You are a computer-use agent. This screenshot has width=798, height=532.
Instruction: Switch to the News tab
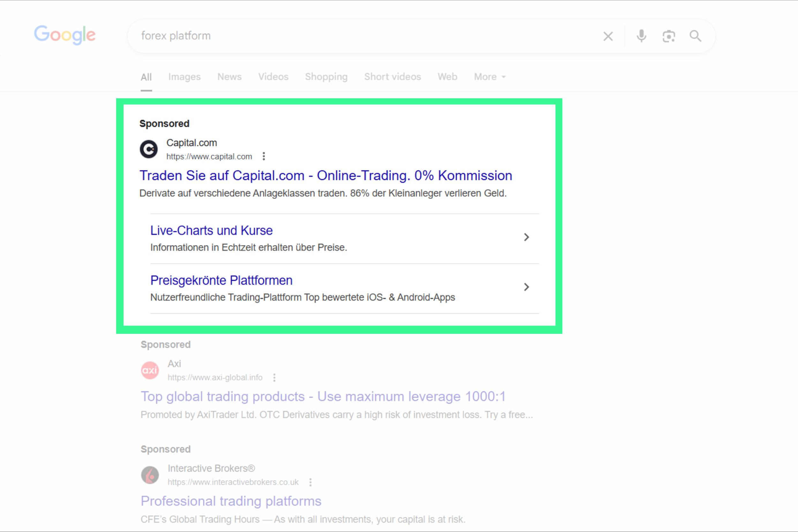pyautogui.click(x=230, y=77)
